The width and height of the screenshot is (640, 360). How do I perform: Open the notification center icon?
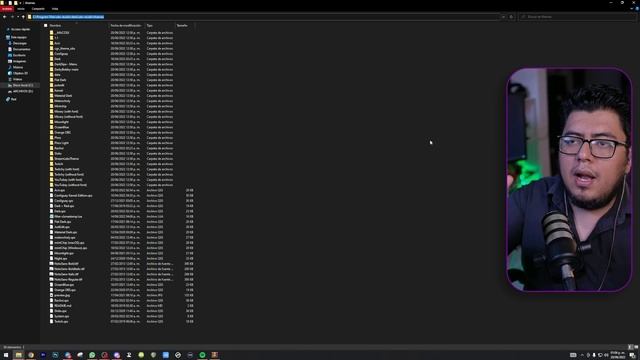click(632, 355)
